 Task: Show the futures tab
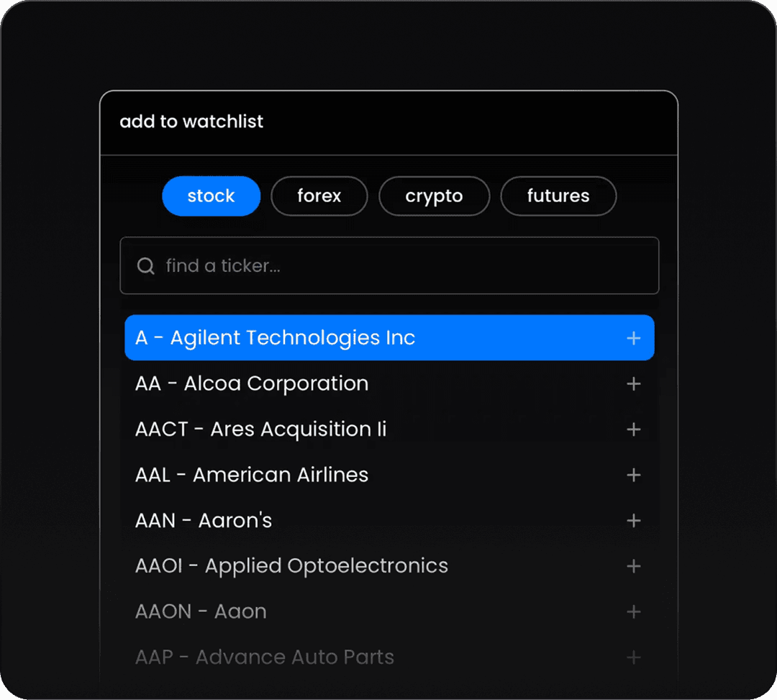pos(558,196)
